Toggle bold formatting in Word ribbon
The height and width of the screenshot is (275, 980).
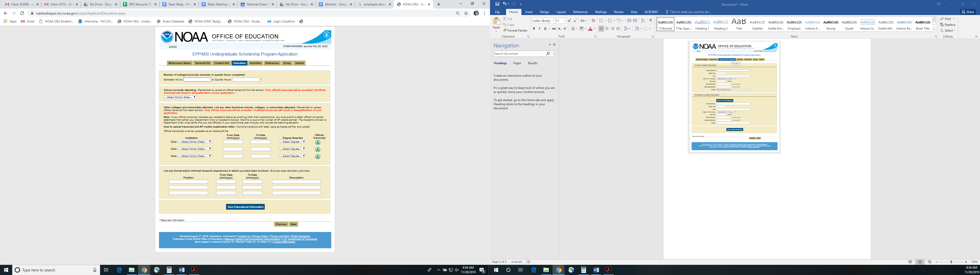534,29
